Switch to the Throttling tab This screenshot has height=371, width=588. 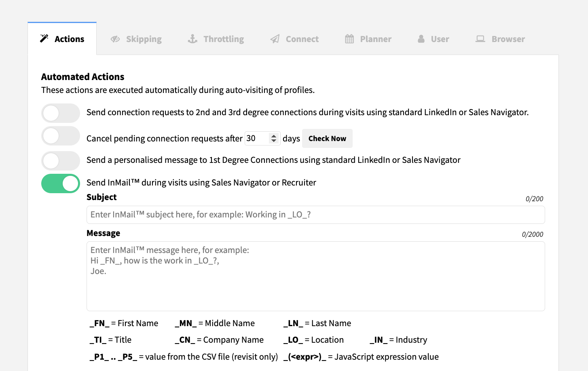click(216, 39)
